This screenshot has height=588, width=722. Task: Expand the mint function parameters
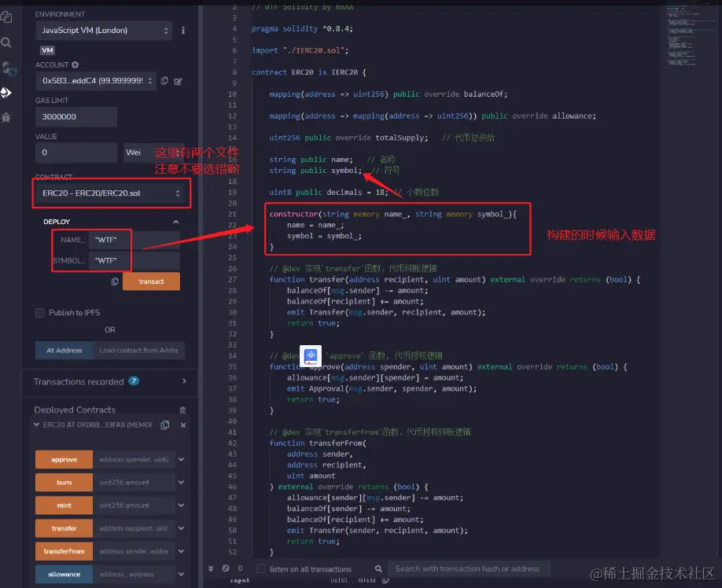click(182, 505)
